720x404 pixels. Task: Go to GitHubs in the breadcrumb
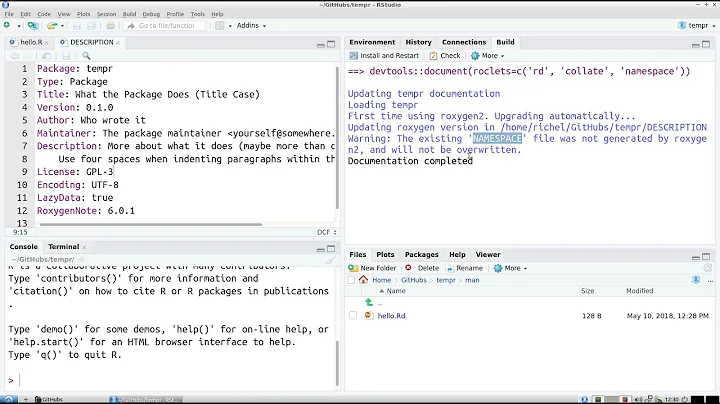413,280
